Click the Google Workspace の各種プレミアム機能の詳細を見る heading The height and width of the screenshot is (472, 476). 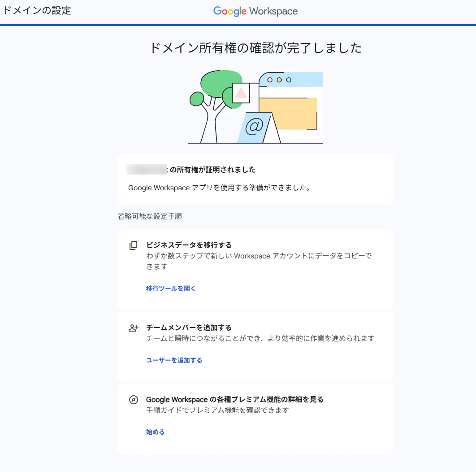click(235, 399)
